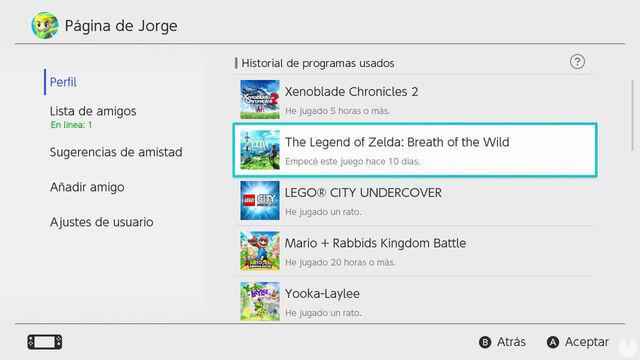Viewport: 640px width, 360px height.
Task: Select the B button icon for Atrás
Action: point(485,342)
